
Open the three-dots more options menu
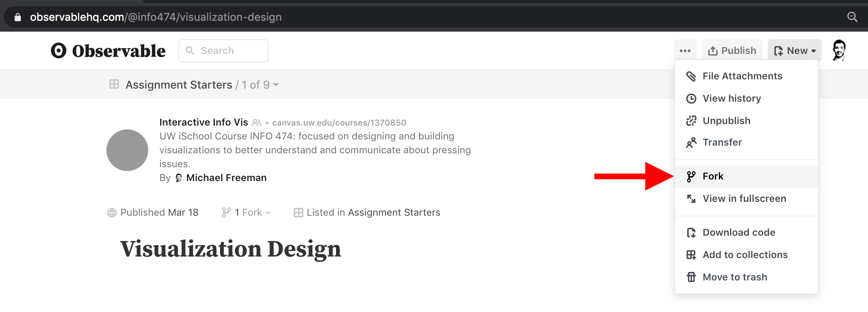point(685,51)
